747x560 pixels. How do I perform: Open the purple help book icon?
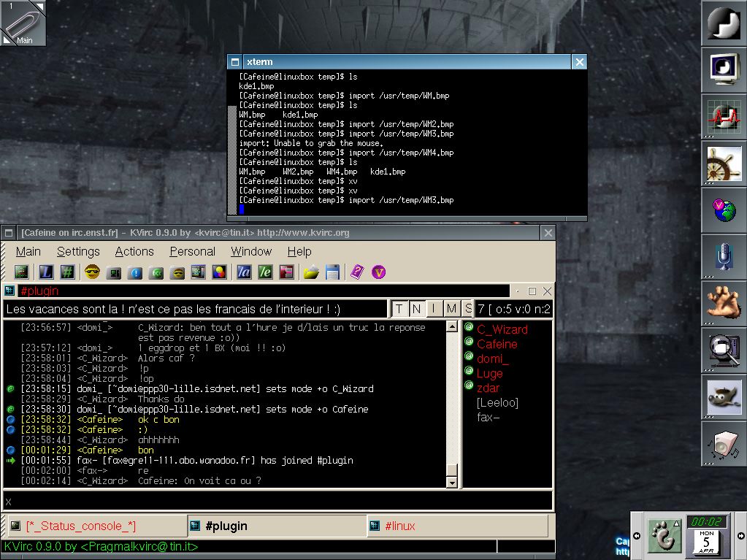tap(357, 272)
